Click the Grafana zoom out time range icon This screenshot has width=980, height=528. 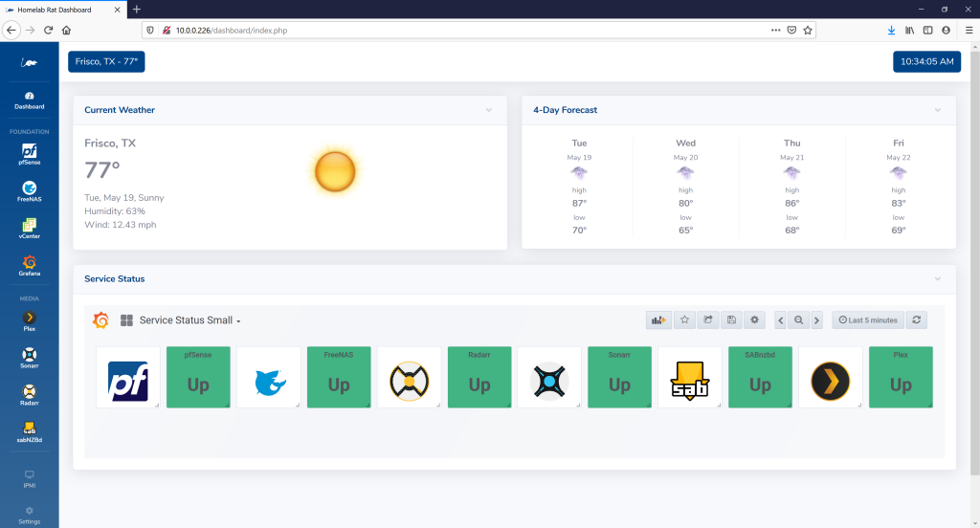coord(799,319)
